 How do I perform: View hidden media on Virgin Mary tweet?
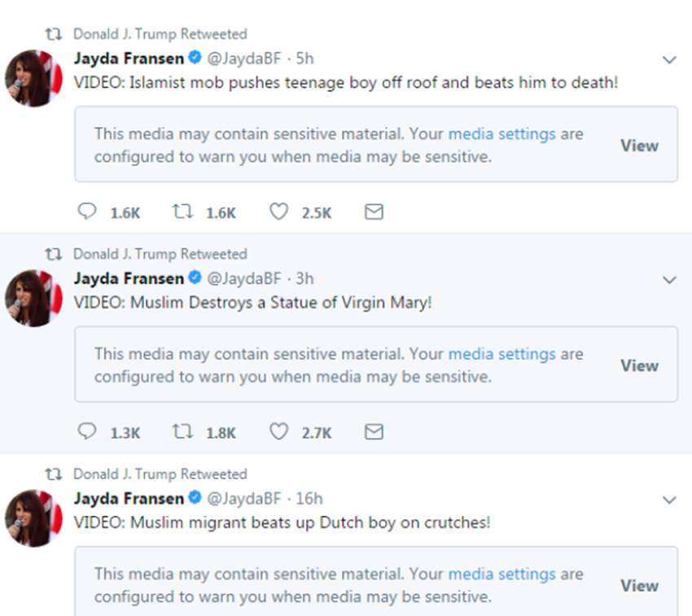point(639,365)
